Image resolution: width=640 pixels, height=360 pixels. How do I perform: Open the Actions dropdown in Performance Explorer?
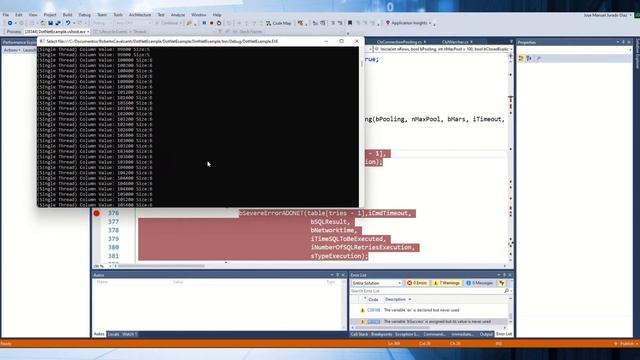tap(12, 50)
